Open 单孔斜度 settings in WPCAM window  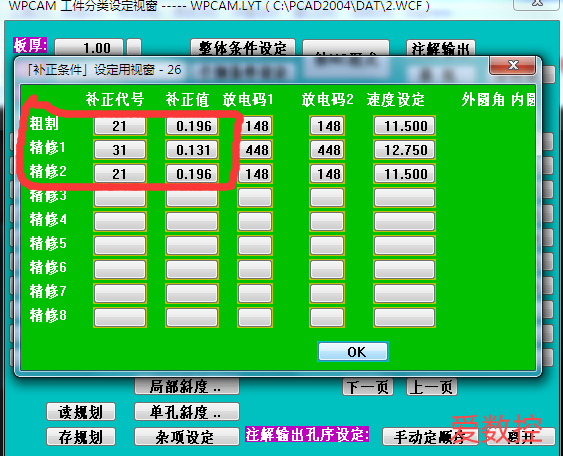(187, 411)
